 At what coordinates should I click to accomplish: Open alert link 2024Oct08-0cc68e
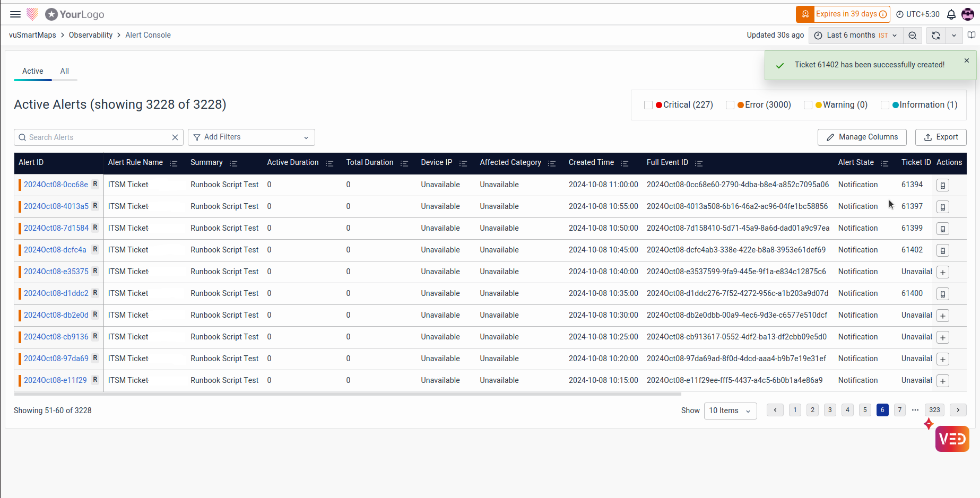point(56,185)
